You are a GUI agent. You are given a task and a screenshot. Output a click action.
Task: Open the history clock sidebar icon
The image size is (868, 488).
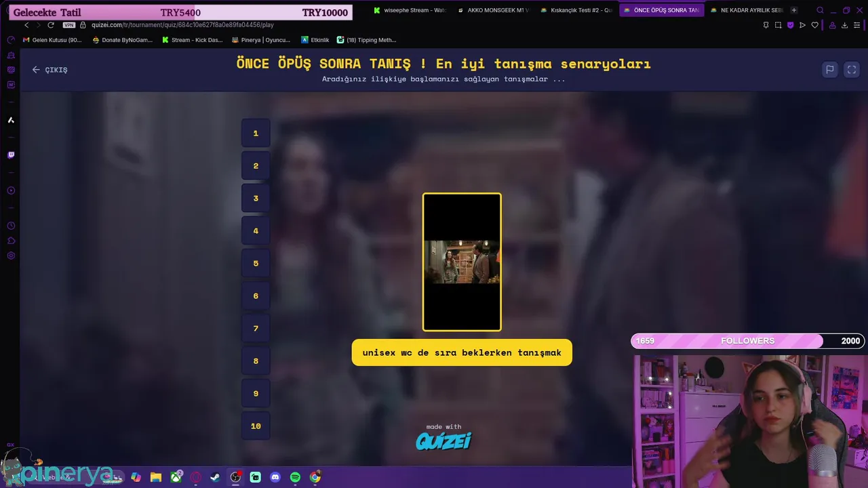coord(11,226)
